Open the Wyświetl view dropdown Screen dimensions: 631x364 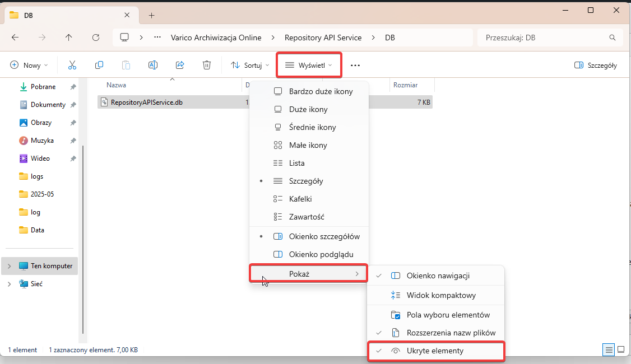(309, 65)
